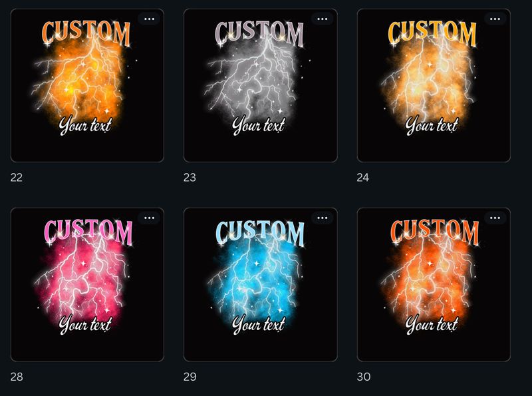This screenshot has width=532, height=396.
Task: Click the page title label 22
Action: [x=16, y=177]
